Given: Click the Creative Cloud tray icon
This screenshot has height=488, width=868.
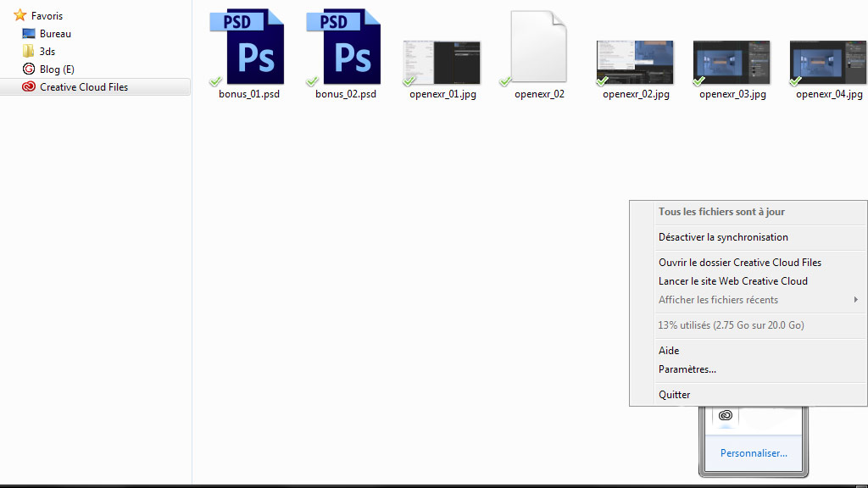Looking at the screenshot, I should (726, 415).
